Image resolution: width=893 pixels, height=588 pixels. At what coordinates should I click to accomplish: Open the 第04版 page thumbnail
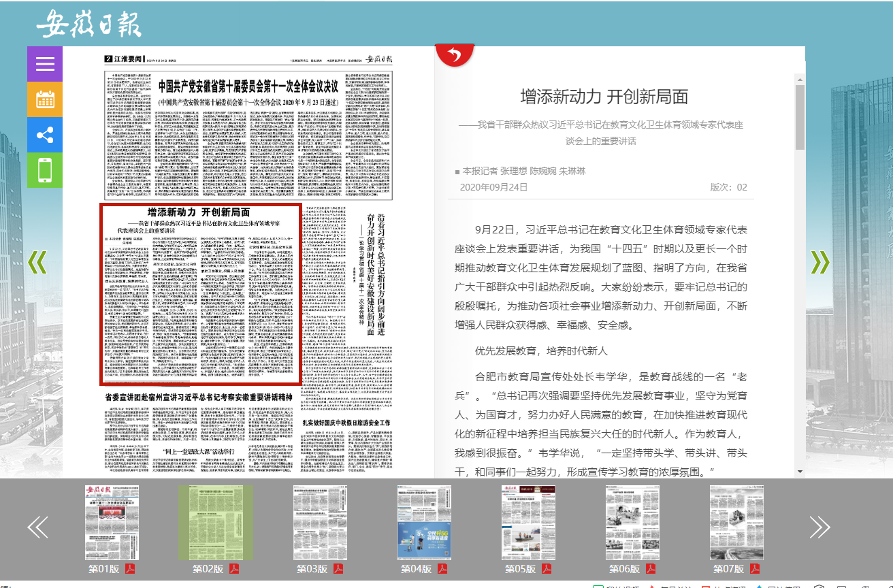424,522
